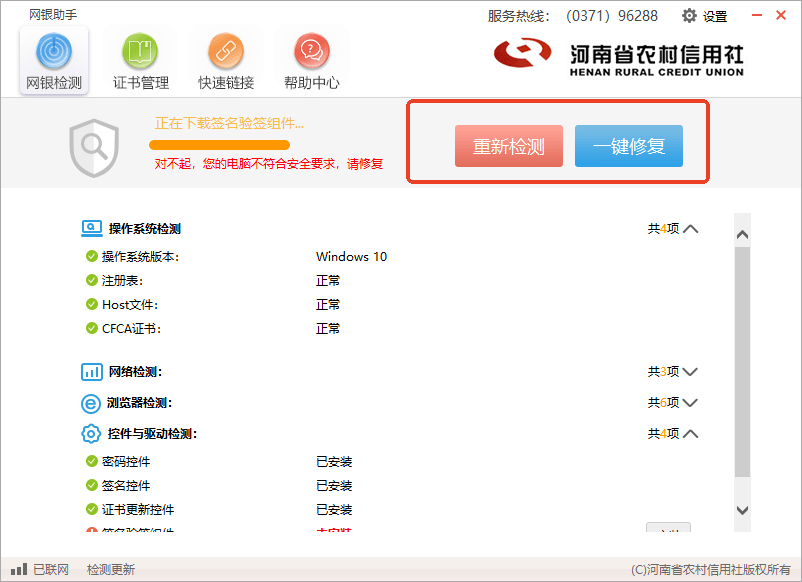This screenshot has width=802, height=582.
Task: Collapse the 控件与驱动检测 section chevron
Action: [x=689, y=434]
